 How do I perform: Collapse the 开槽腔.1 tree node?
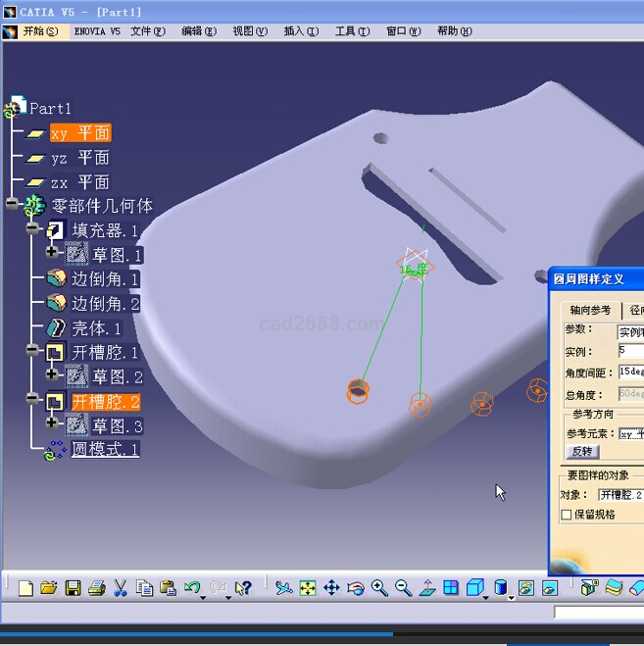pyautogui.click(x=32, y=350)
